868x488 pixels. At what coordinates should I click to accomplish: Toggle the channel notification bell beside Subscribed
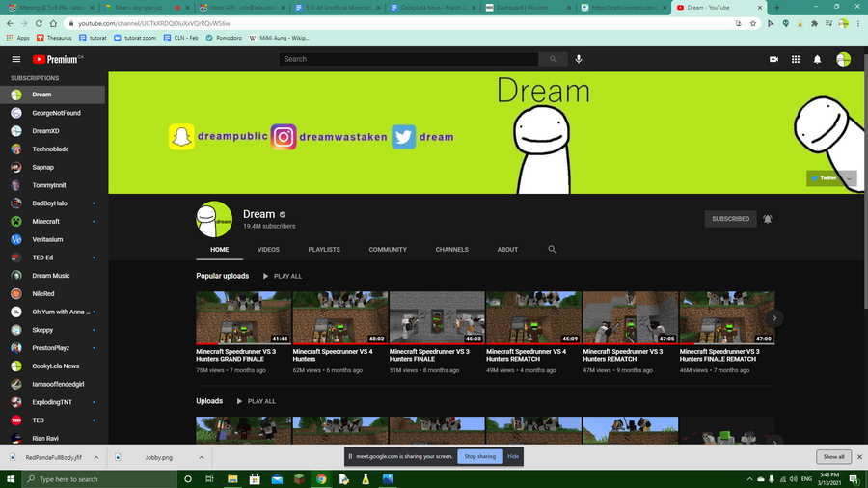[x=768, y=219]
